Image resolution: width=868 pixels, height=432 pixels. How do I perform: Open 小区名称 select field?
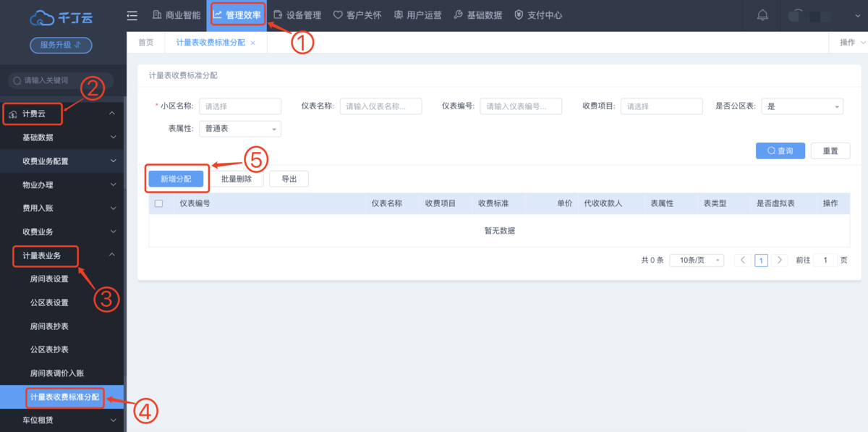240,106
